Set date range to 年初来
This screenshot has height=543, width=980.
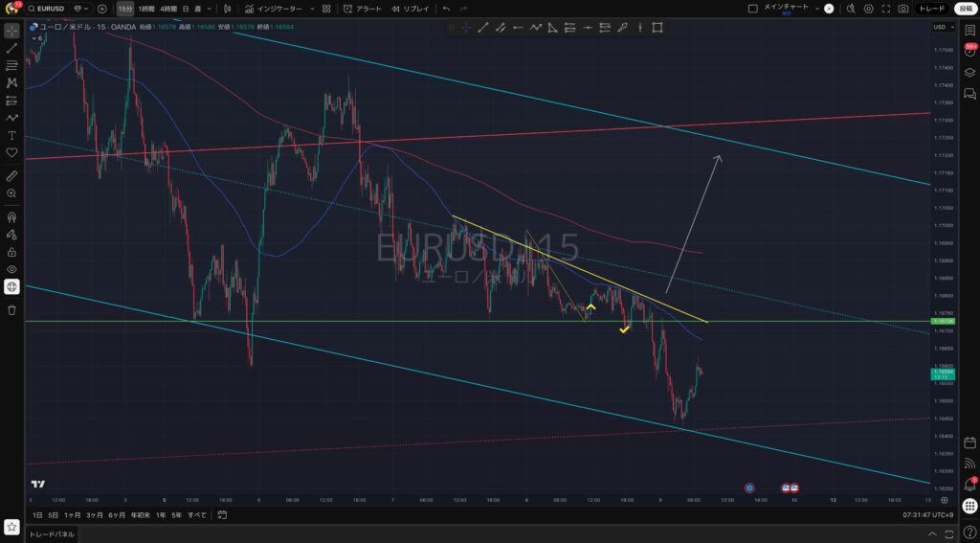pyautogui.click(x=140, y=515)
